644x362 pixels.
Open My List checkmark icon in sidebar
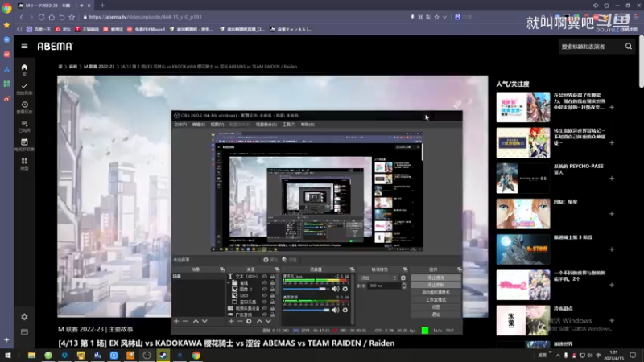(x=24, y=86)
